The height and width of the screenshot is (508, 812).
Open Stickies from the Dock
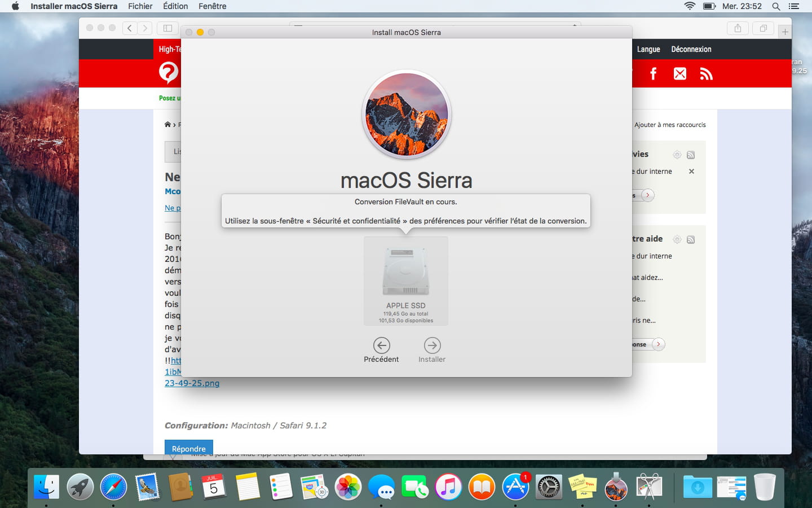point(582,487)
